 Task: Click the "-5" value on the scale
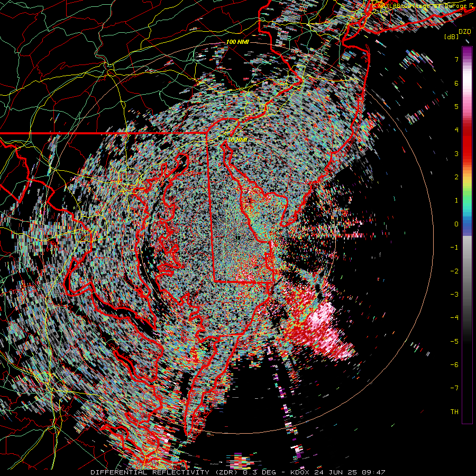(x=454, y=342)
